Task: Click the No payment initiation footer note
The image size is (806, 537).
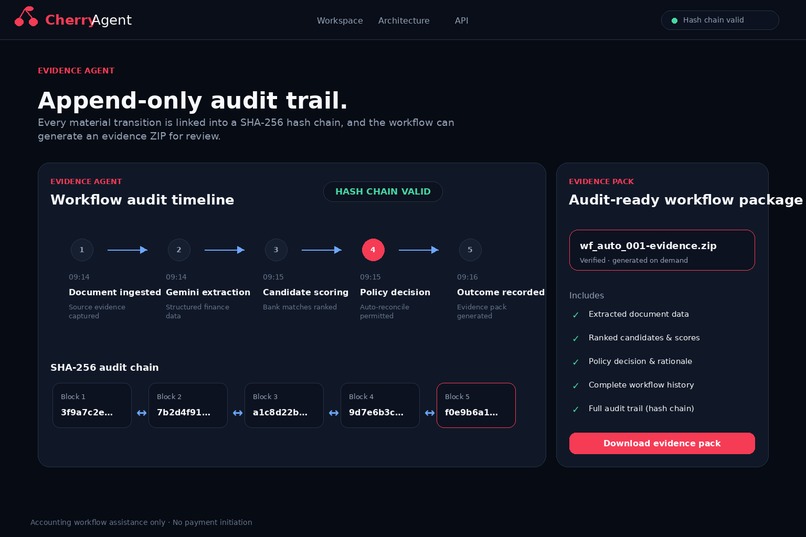Action: (x=212, y=522)
